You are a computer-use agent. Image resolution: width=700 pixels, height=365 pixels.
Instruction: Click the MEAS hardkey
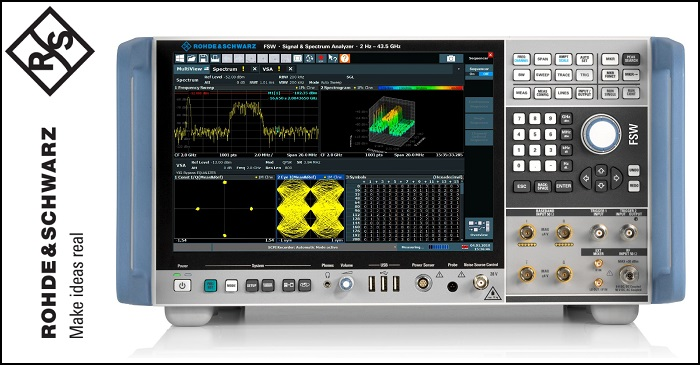(521, 93)
